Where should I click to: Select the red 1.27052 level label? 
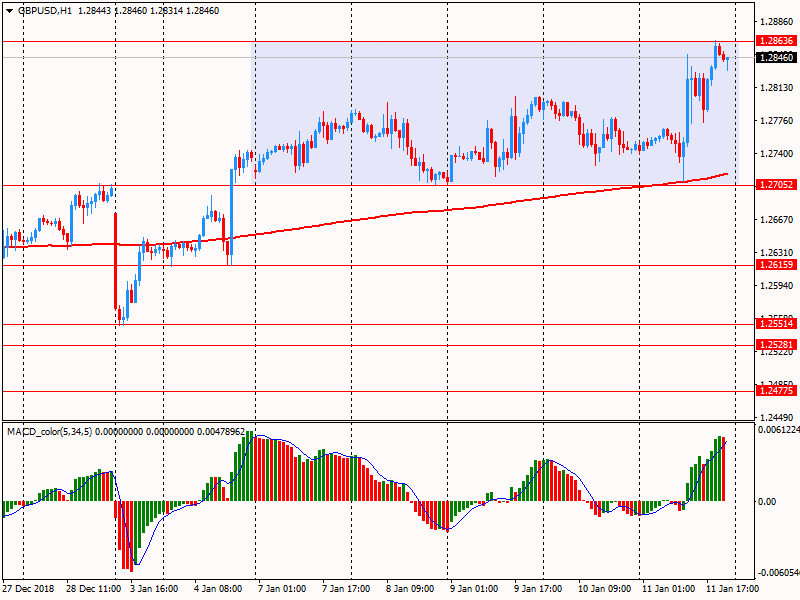pos(776,185)
